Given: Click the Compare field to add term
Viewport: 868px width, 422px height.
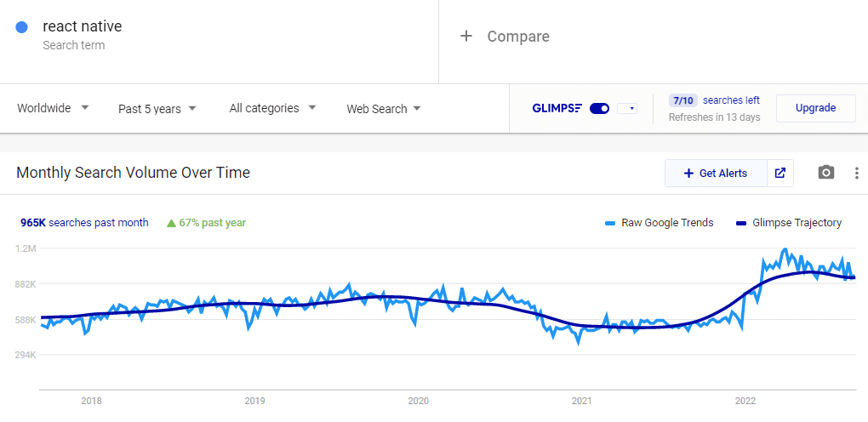Looking at the screenshot, I should (x=518, y=37).
